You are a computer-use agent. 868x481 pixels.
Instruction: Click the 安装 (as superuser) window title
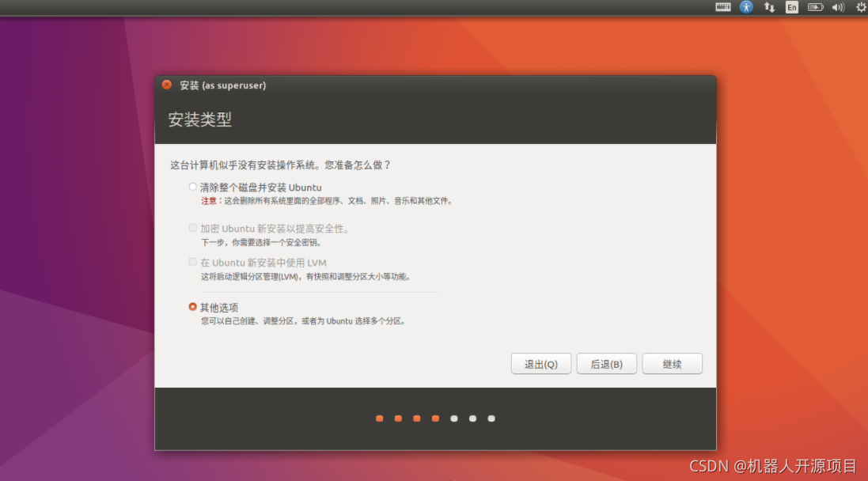223,85
